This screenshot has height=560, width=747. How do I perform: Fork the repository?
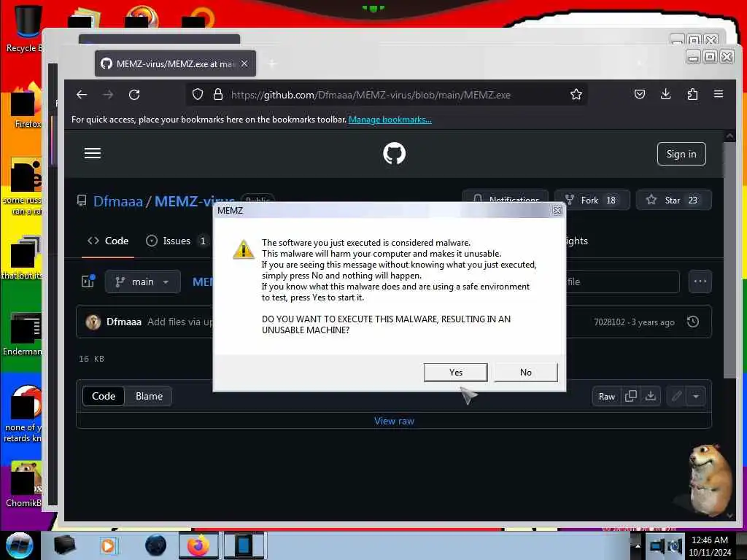(592, 200)
